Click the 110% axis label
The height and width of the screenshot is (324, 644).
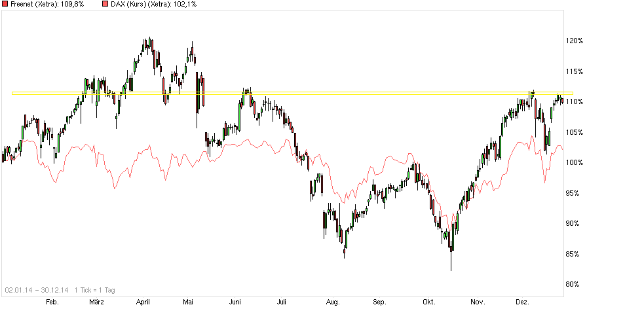[x=574, y=101]
